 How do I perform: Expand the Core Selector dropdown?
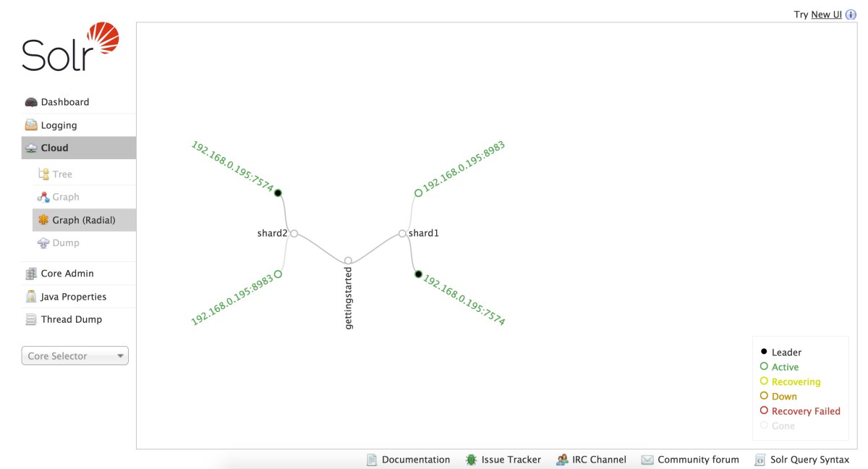point(75,356)
